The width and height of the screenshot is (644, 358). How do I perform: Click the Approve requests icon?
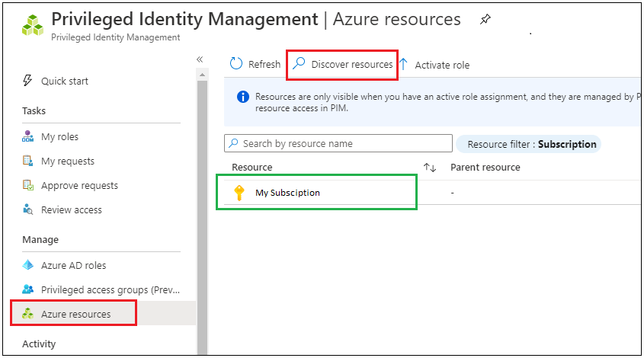(28, 185)
